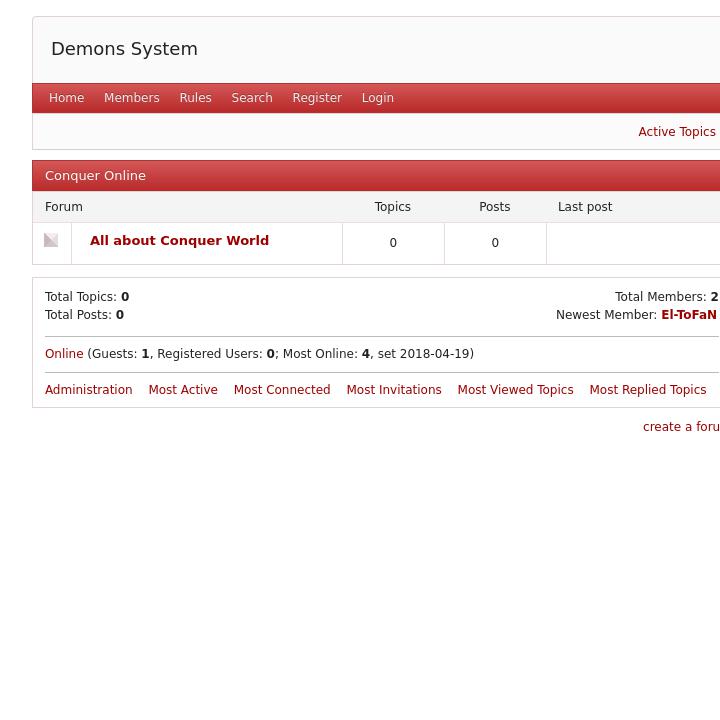
Task: Go to the Members page
Action: tap(131, 98)
